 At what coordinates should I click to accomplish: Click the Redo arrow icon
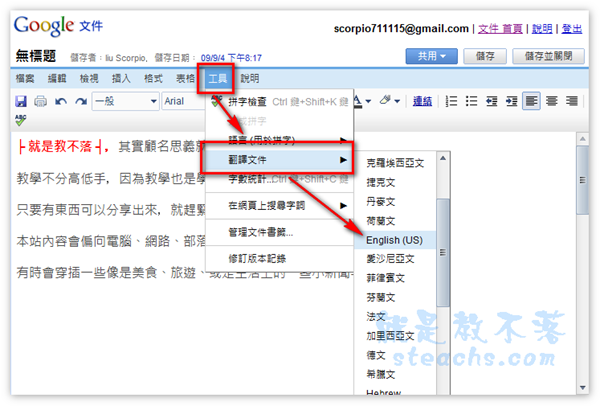(81, 101)
